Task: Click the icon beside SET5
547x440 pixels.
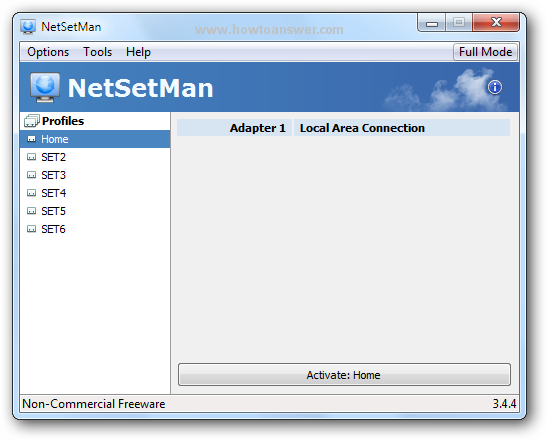Action: (31, 211)
